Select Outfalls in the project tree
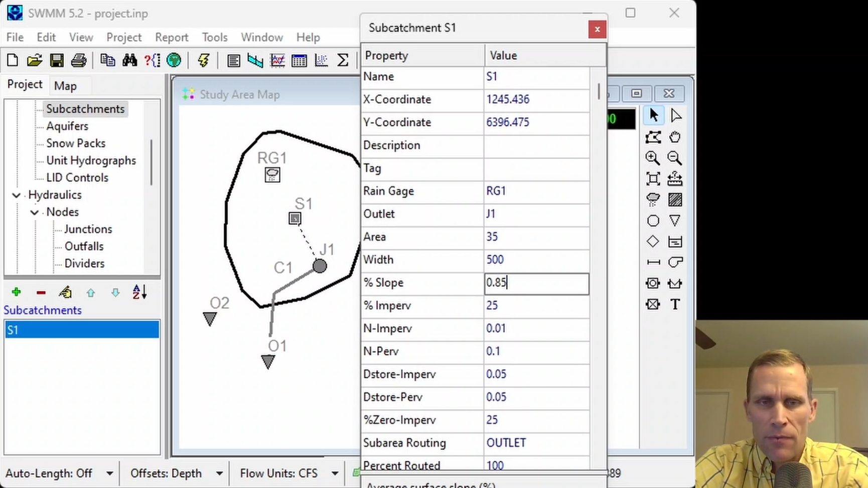This screenshot has height=488, width=868. (x=84, y=246)
